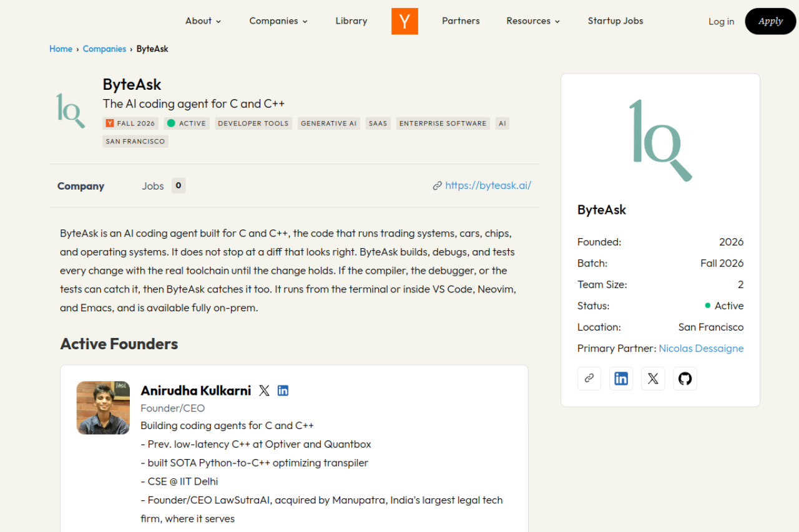
Task: Select the Company tab
Action: coord(81,186)
